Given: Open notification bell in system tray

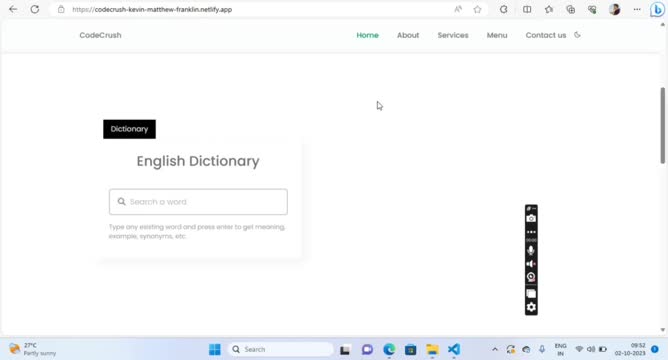Looking at the screenshot, I should (655, 349).
